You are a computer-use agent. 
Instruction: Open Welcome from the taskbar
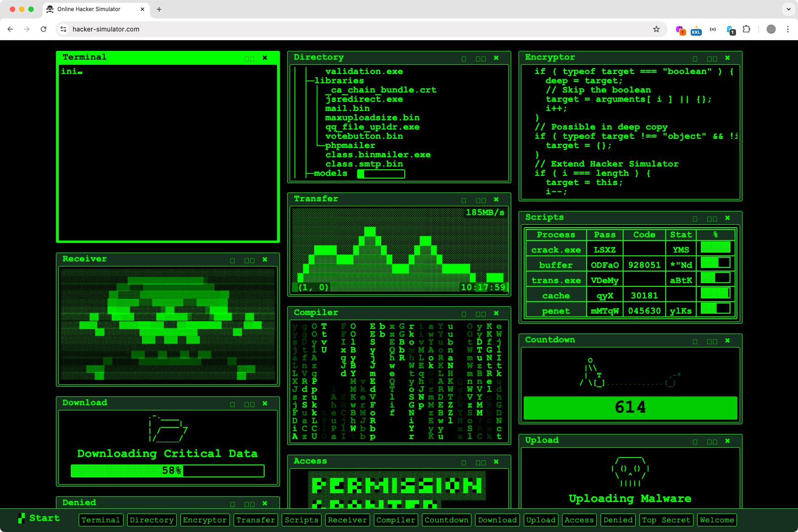click(717, 520)
